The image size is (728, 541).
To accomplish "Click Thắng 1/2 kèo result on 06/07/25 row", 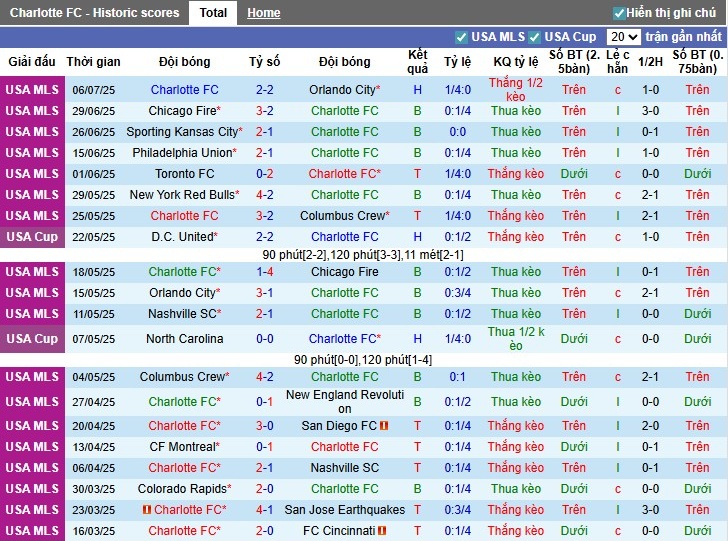I will pyautogui.click(x=515, y=89).
